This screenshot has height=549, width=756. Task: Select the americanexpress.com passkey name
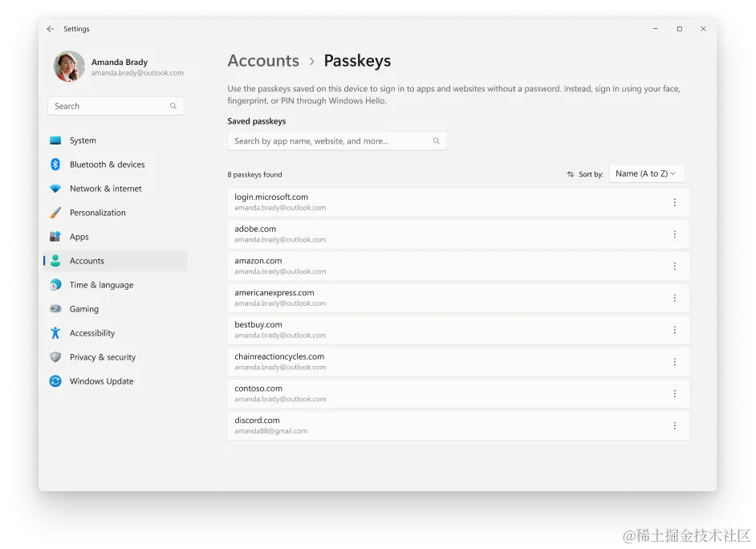coord(274,293)
